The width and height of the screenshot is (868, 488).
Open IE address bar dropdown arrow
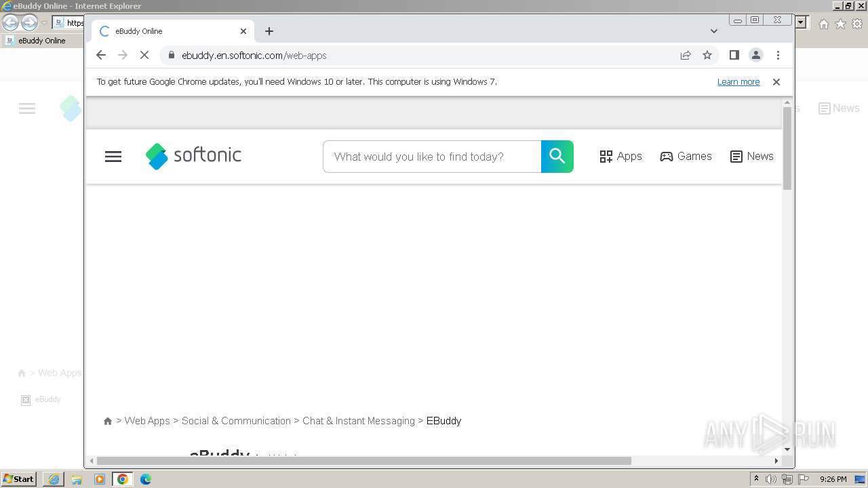click(x=801, y=23)
